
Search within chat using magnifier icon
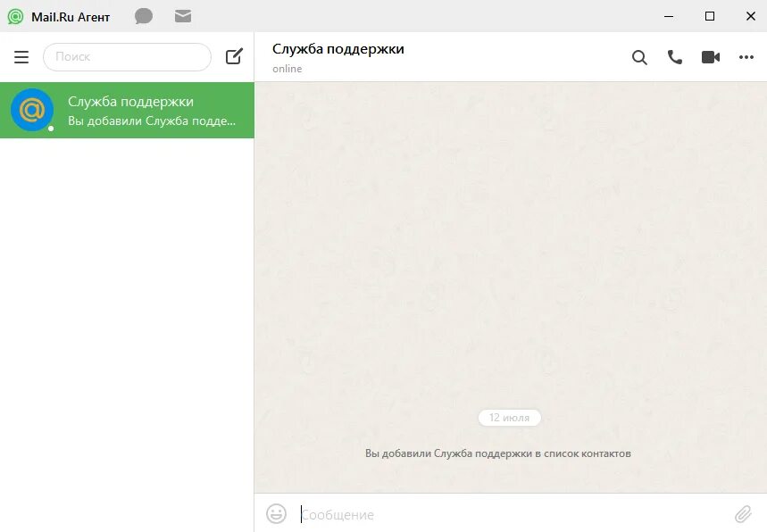[639, 57]
